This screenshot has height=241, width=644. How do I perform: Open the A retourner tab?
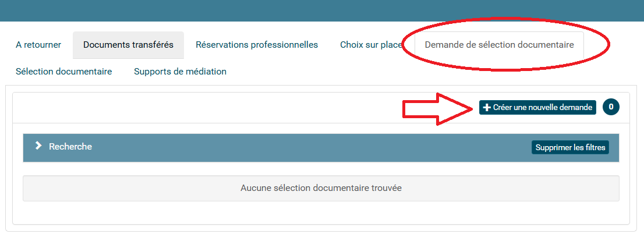[38, 45]
